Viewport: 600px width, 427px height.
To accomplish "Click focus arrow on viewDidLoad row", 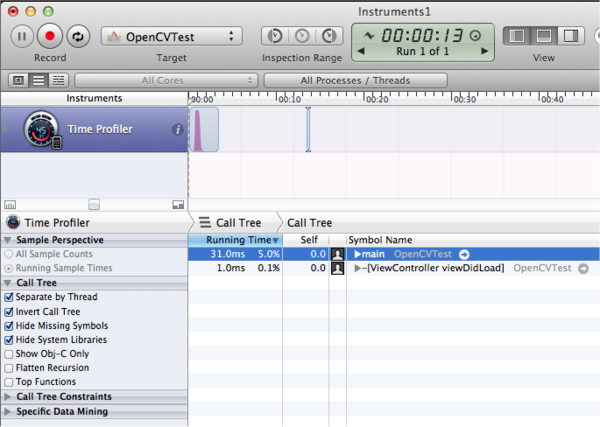I will click(x=583, y=269).
